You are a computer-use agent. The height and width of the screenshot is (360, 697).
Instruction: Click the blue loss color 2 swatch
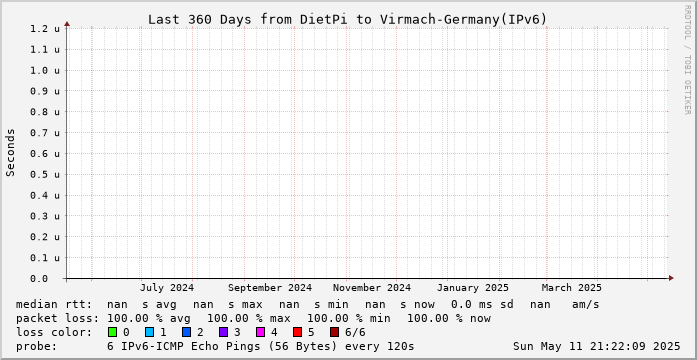point(187,332)
